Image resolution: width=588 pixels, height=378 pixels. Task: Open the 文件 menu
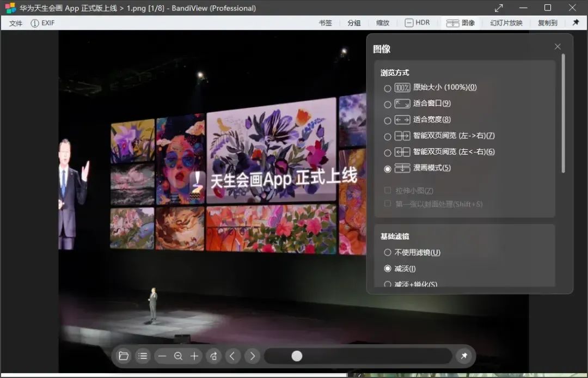15,23
